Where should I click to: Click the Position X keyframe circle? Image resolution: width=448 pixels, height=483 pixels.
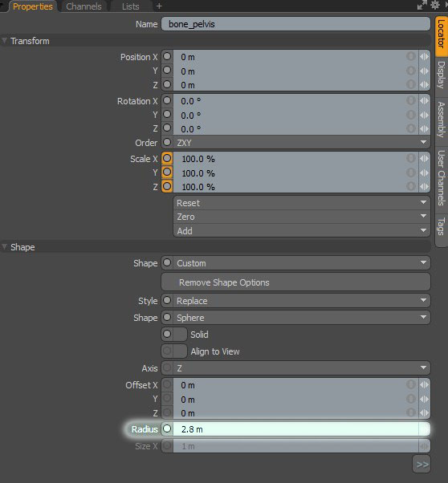(x=167, y=57)
